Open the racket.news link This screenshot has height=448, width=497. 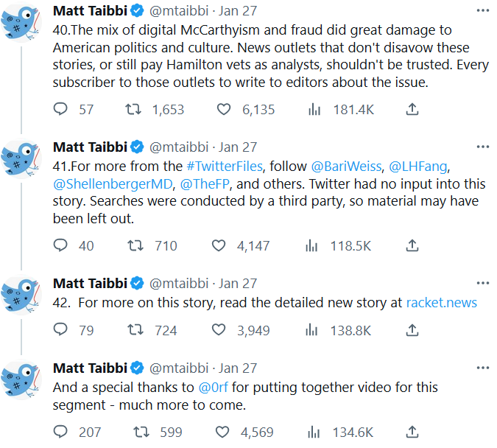point(441,302)
